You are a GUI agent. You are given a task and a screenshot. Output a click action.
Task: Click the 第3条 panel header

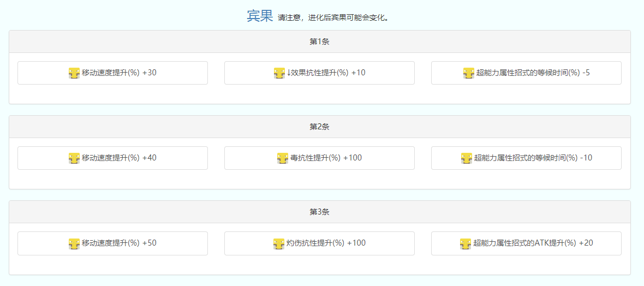click(x=319, y=212)
